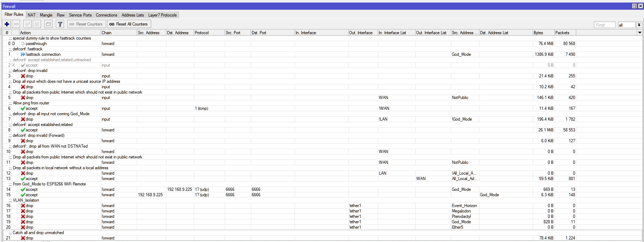
Task: Click '1386.9 KiB' bytes value in rule 1
Action: click(x=544, y=54)
